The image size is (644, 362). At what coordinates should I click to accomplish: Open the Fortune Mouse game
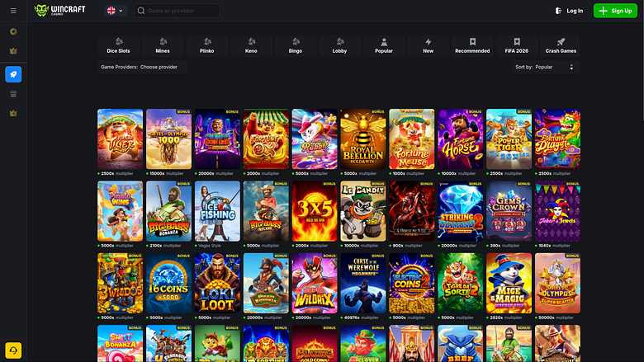point(411,139)
